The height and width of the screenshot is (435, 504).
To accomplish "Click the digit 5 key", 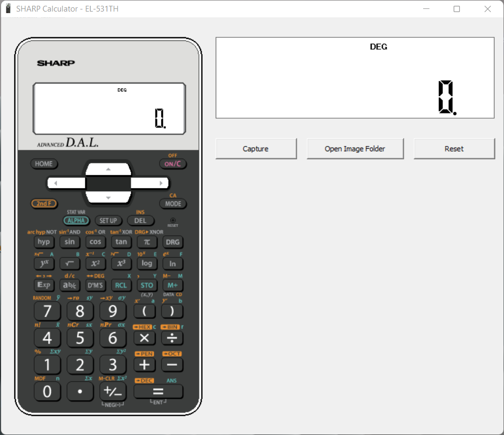I will 80,338.
